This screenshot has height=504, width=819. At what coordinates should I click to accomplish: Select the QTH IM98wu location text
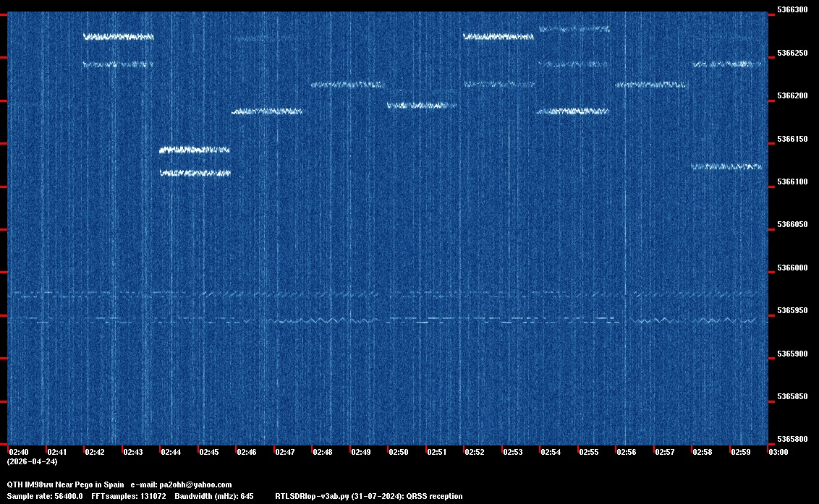point(31,484)
